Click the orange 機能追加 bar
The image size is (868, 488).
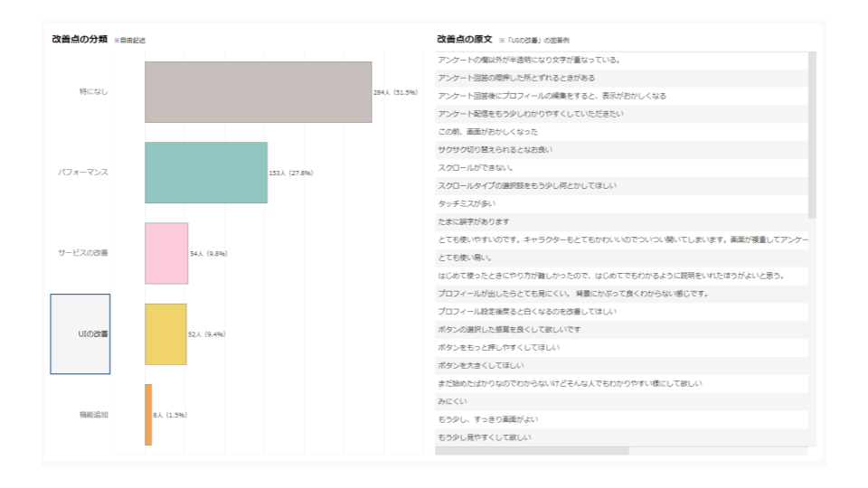tap(148, 415)
